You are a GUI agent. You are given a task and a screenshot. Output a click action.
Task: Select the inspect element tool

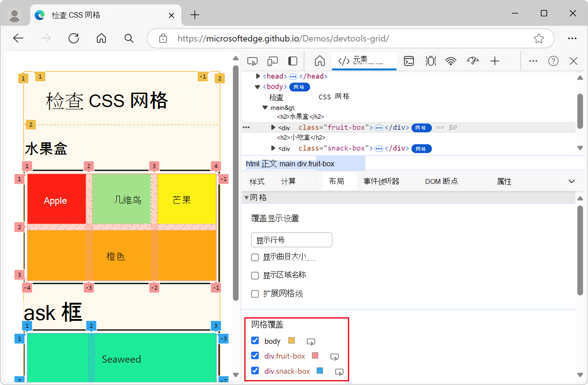pos(252,60)
